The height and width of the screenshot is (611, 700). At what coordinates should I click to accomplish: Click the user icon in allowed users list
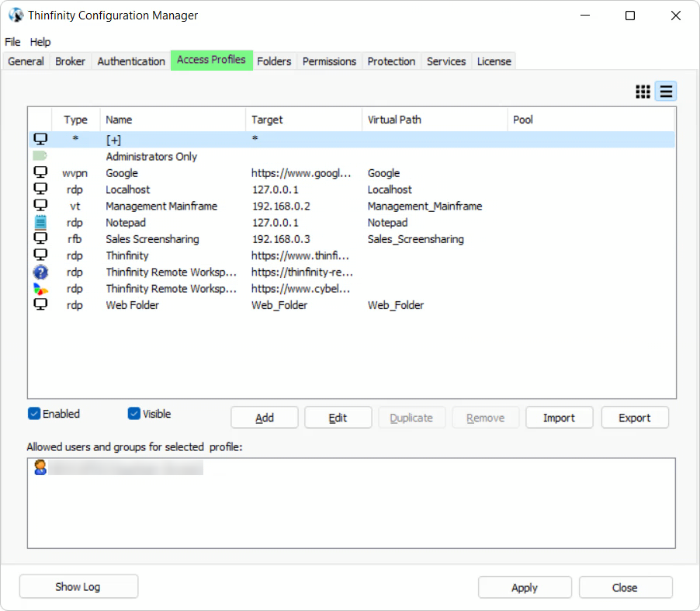[40, 467]
